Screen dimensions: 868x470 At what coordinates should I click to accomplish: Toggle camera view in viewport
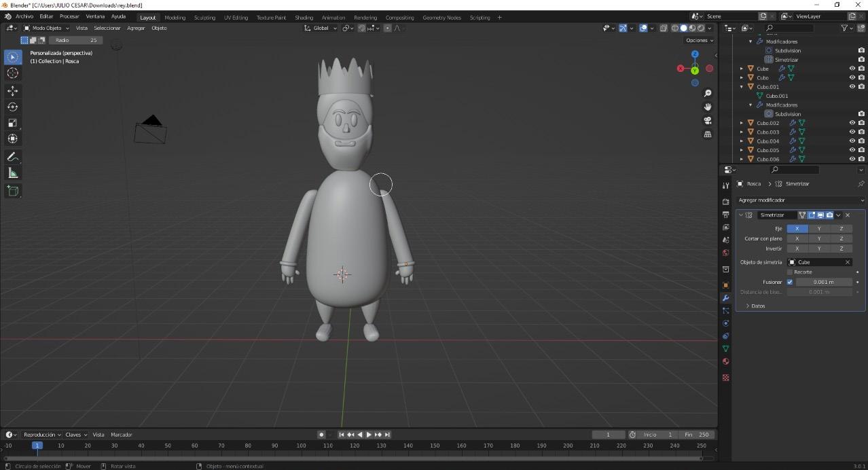(x=708, y=120)
